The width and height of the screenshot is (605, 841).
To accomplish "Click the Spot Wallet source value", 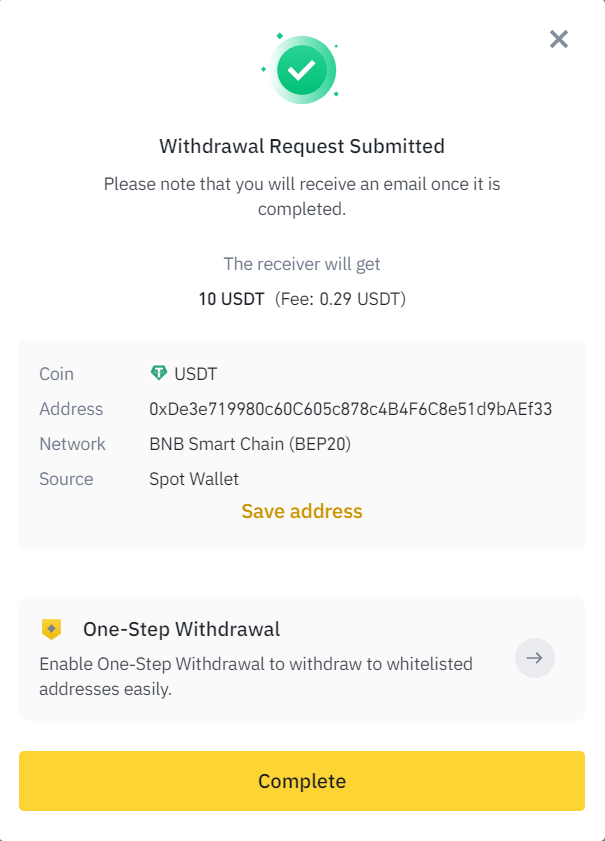I will pyautogui.click(x=194, y=479).
